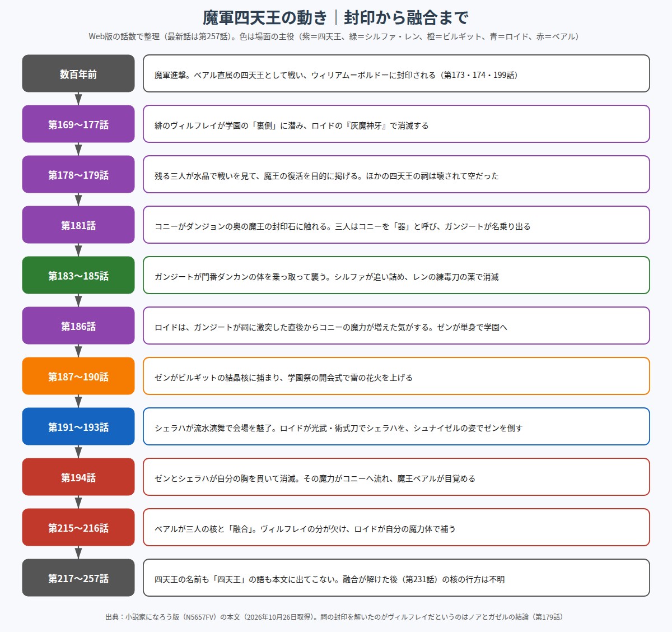Click the text about 魔王ベアルが目覚める
This screenshot has height=632, width=672.
tap(315, 478)
